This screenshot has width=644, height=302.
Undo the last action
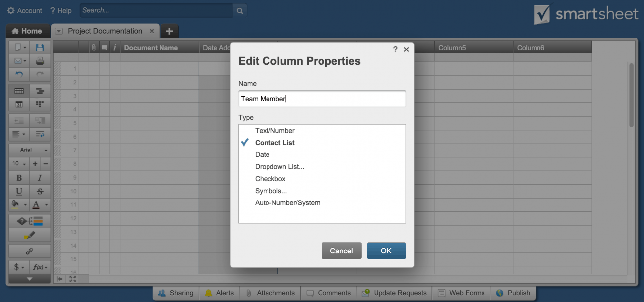18,74
